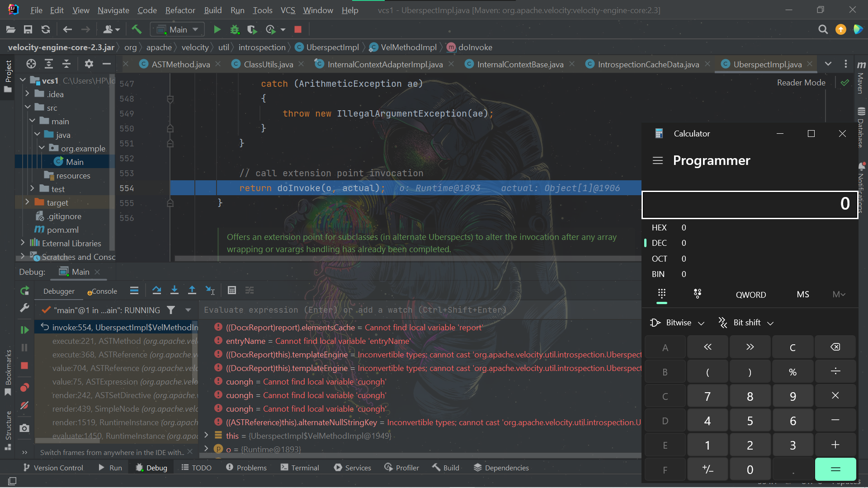
Task: Click variables pane horizontal scrollbar
Action: click(420, 455)
